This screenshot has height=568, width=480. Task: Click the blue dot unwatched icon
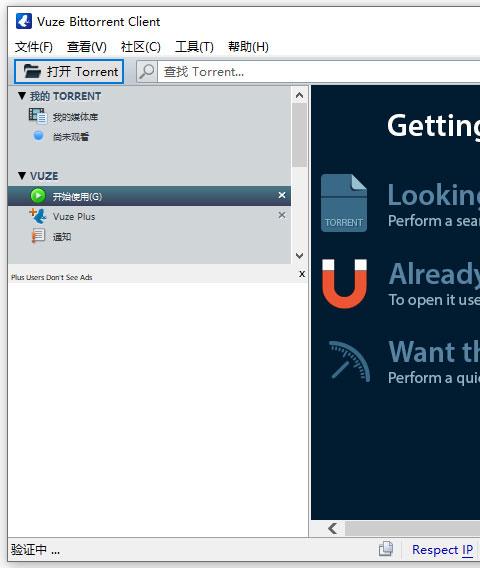click(38, 136)
